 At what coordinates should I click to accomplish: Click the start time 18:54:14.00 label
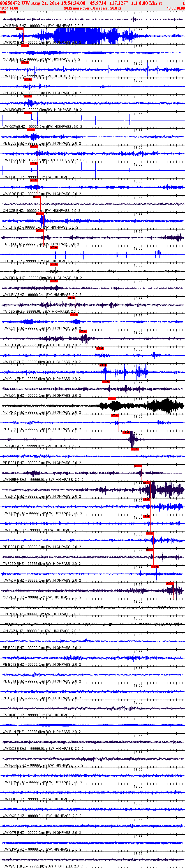(9, 8)
